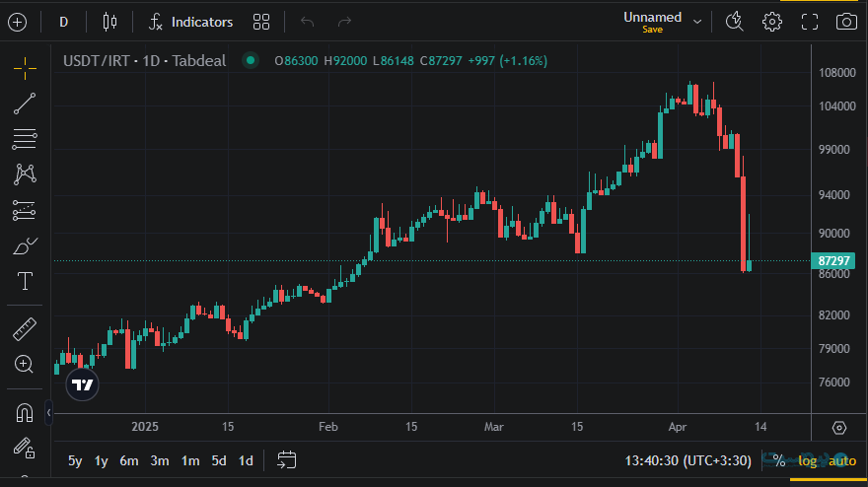Select the brush drawing tool
Viewport: 868px width, 487px height.
tap(25, 246)
